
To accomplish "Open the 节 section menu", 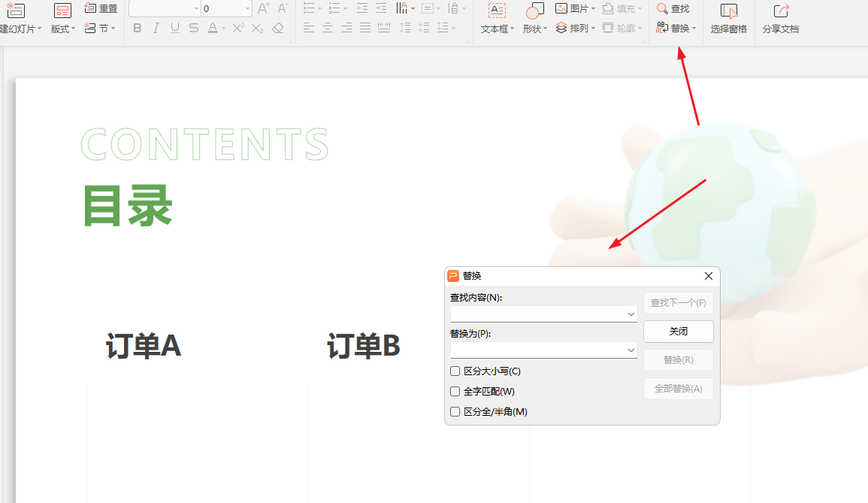I will [x=105, y=29].
